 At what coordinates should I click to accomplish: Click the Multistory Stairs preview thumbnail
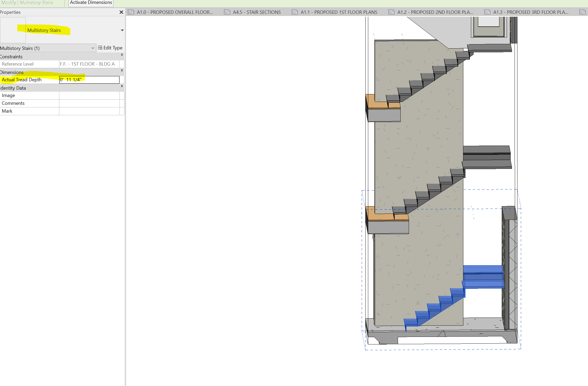[13, 30]
